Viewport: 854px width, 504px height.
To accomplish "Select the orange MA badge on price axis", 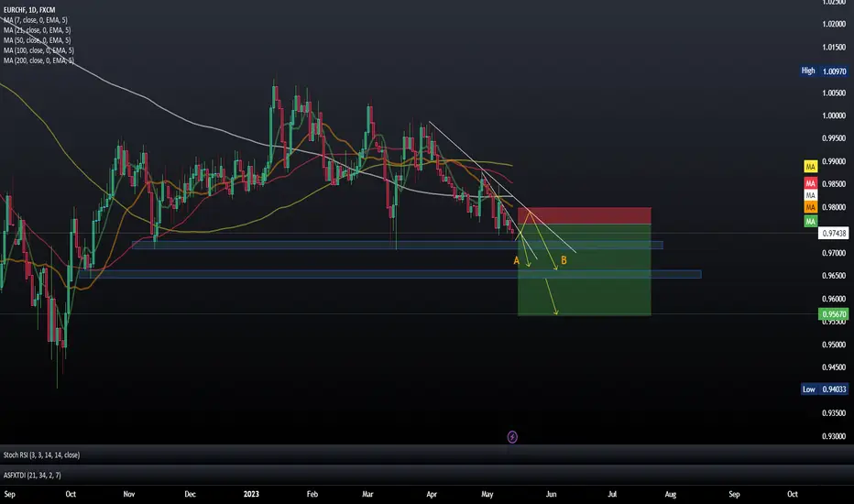I will (810, 207).
